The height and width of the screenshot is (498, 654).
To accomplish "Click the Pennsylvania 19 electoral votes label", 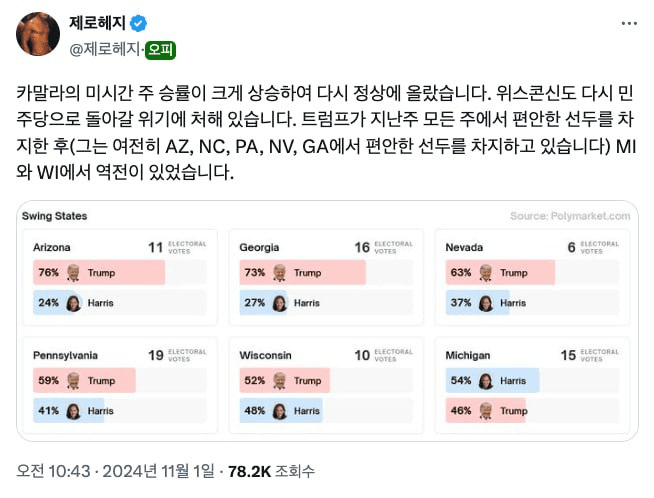I will pos(177,355).
